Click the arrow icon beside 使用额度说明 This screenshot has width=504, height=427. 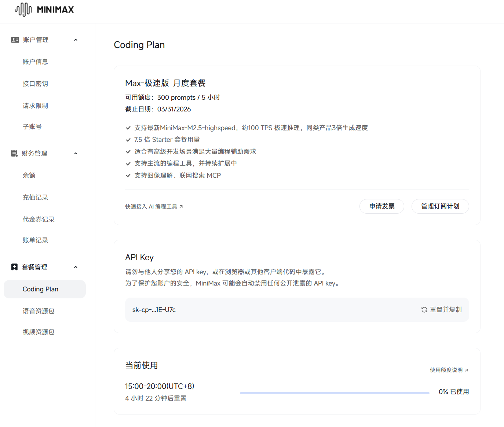click(467, 370)
